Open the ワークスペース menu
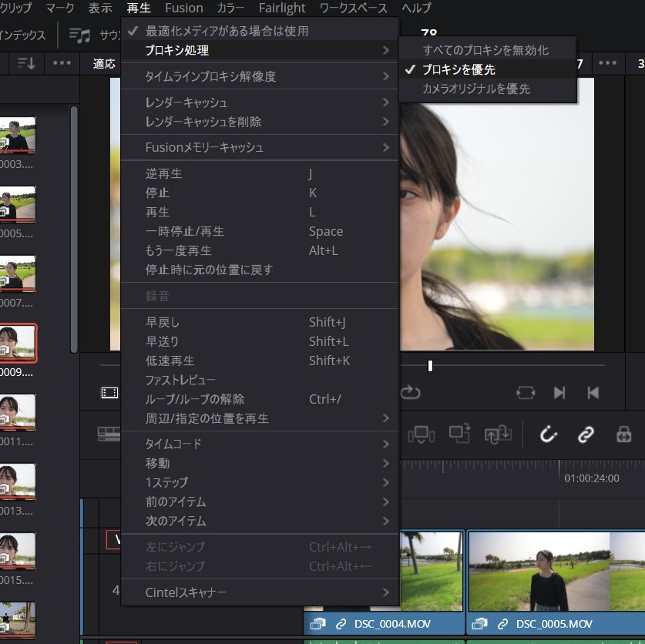Image resolution: width=645 pixels, height=644 pixels. click(354, 8)
